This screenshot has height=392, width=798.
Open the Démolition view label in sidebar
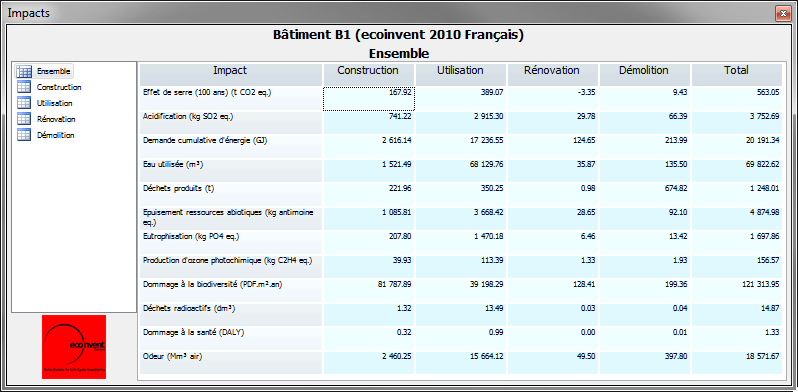[56, 135]
